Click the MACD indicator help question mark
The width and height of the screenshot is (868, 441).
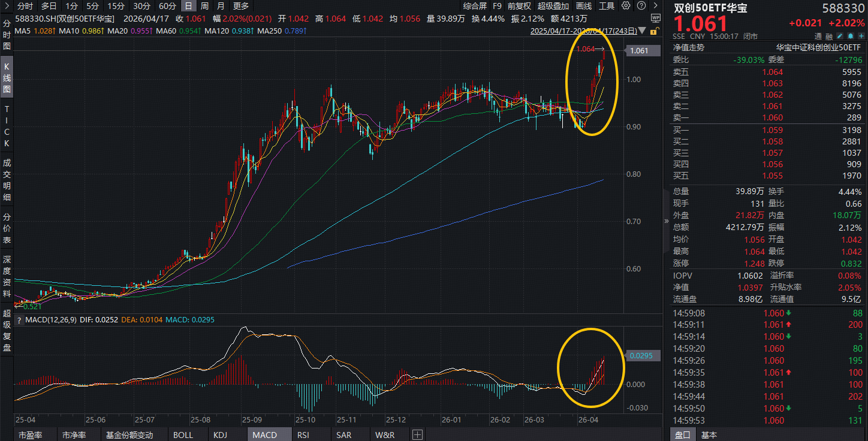click(x=19, y=320)
